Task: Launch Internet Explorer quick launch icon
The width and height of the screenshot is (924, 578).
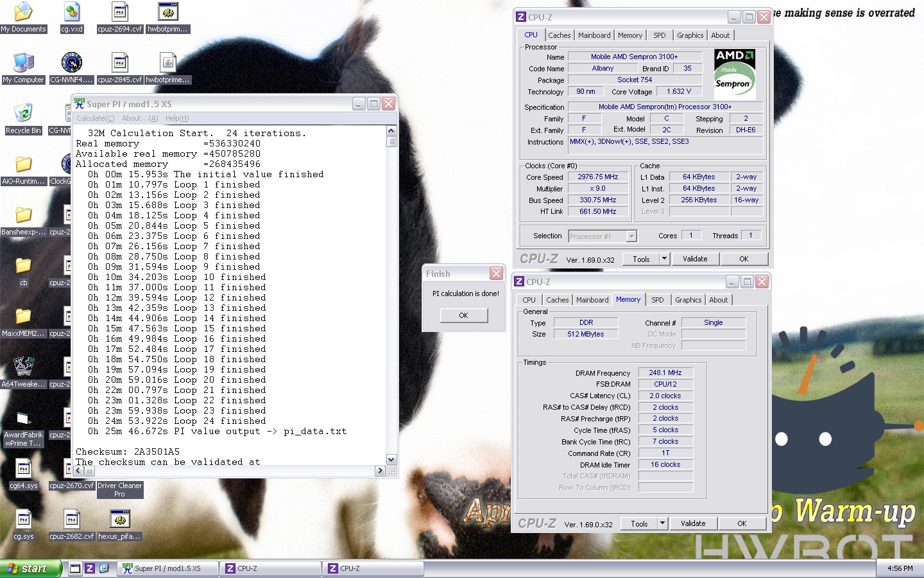Action: [104, 568]
